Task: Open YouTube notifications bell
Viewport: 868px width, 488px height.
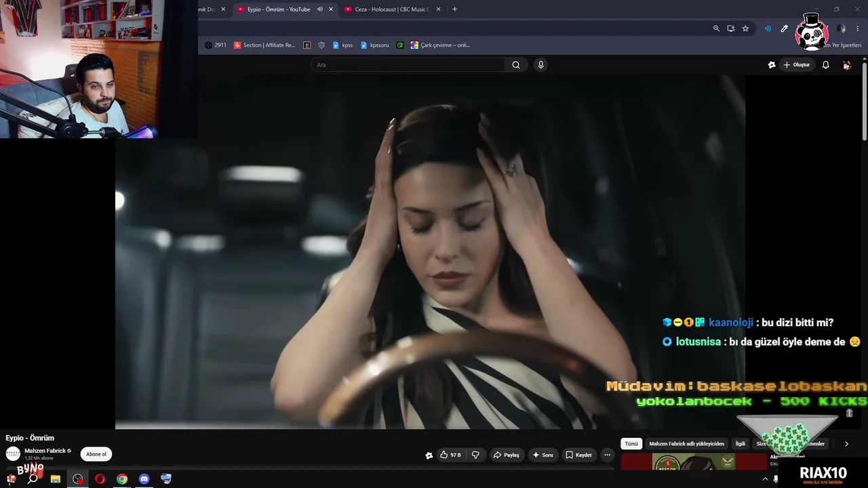Action: point(825,65)
